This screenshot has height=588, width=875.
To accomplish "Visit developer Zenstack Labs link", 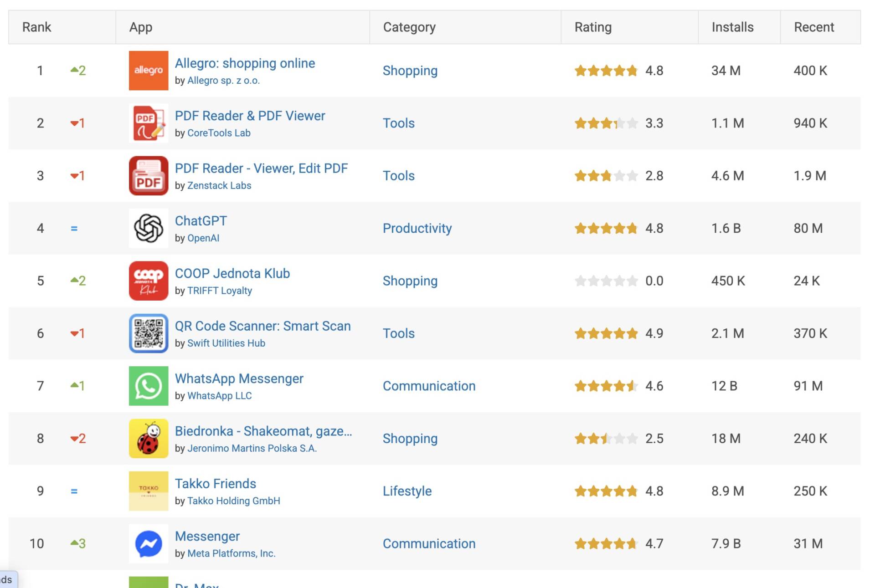I will click(219, 186).
